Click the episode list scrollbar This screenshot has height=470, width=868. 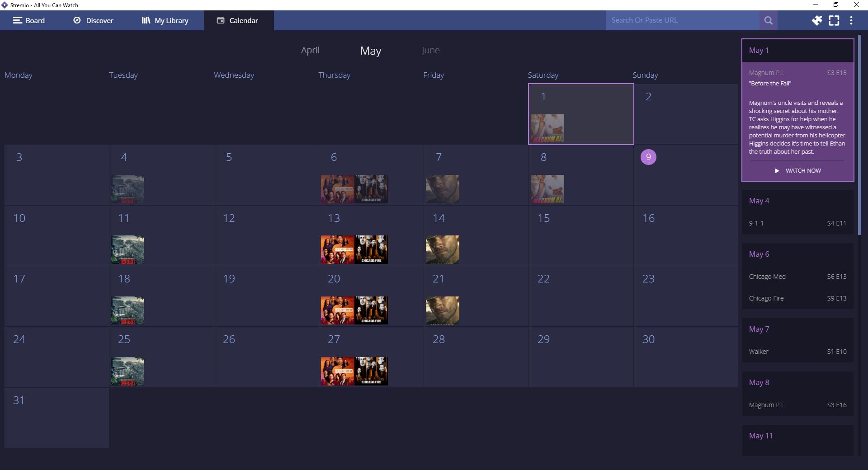pos(859,136)
